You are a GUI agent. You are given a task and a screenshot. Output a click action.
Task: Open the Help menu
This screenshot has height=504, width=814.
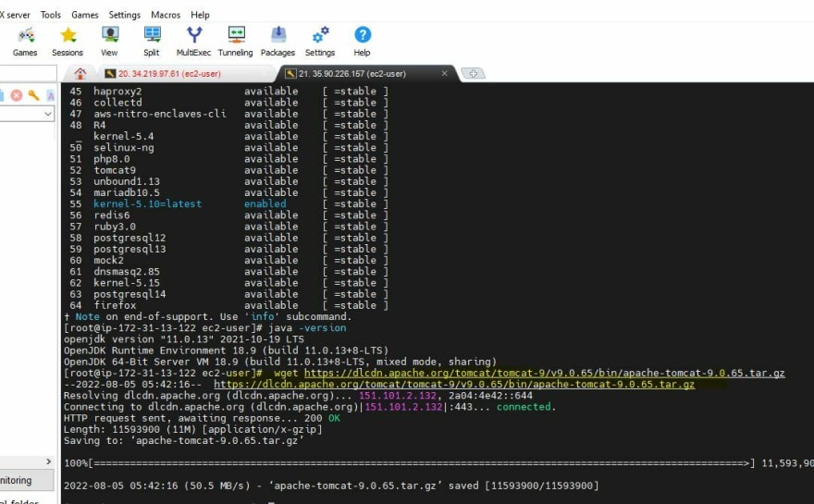(200, 15)
